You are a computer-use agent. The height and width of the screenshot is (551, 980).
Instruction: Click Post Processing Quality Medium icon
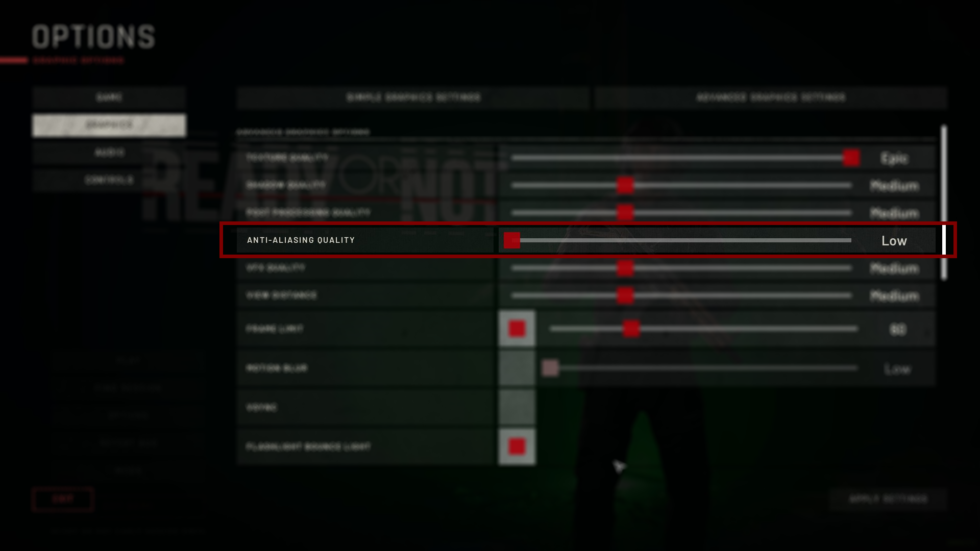pyautogui.click(x=624, y=213)
